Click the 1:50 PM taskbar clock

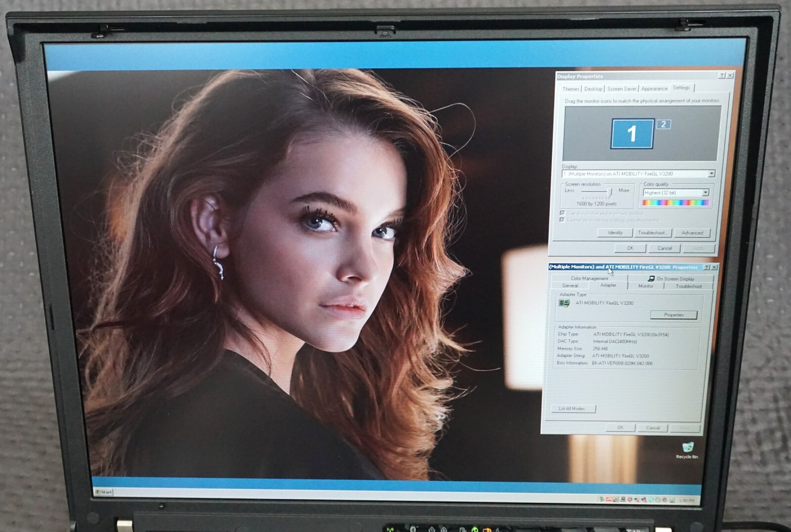click(686, 500)
